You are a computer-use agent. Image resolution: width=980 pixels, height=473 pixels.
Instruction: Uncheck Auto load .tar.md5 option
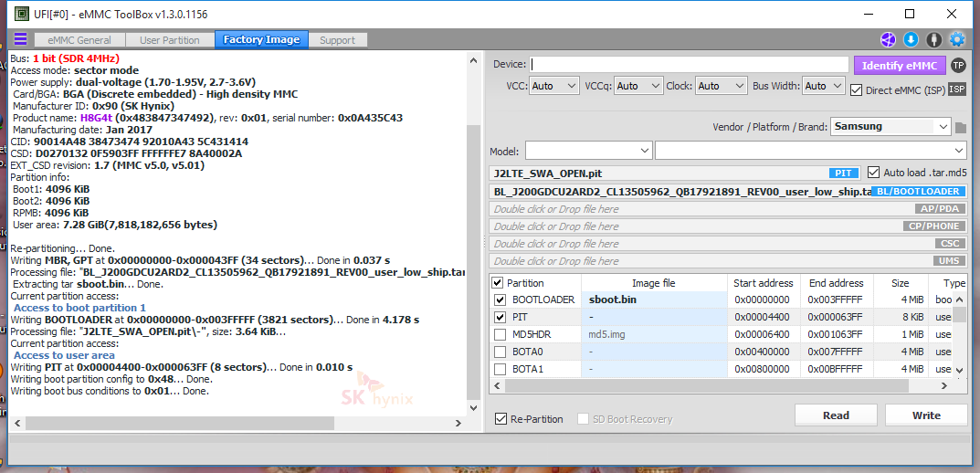(873, 173)
